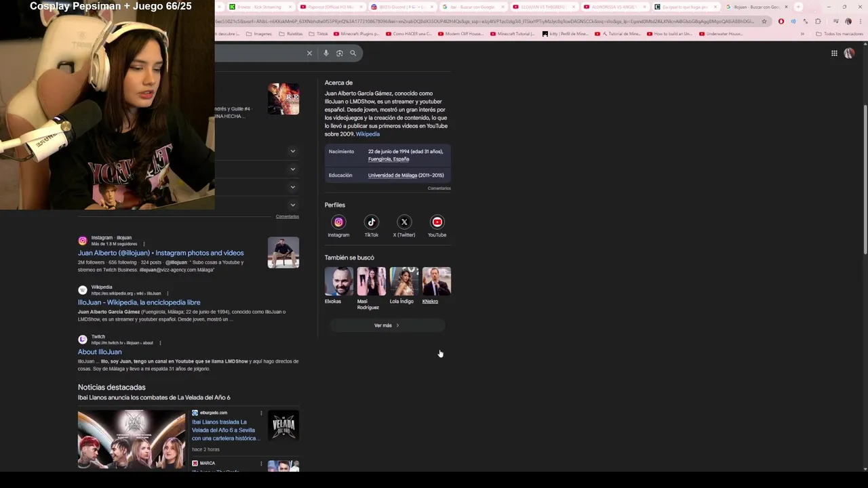Open IlloJuan's Instagram profile icon

pos(338,222)
